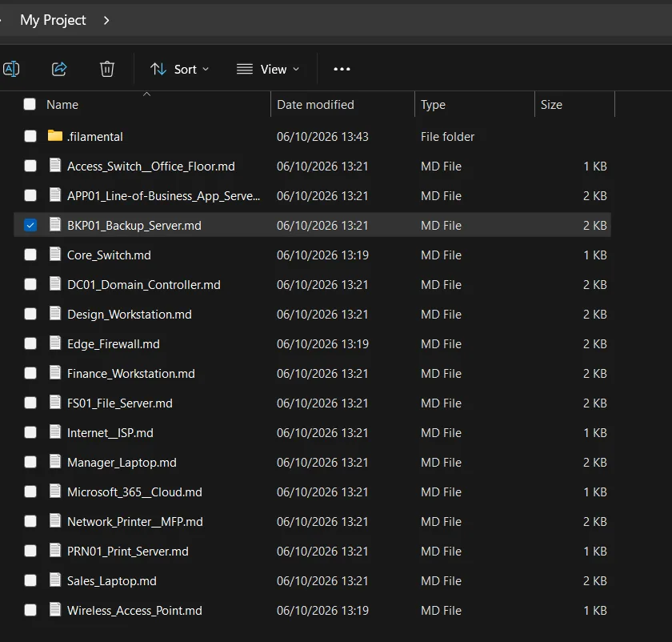Click the chevron after My Project breadcrumb

[x=106, y=20]
